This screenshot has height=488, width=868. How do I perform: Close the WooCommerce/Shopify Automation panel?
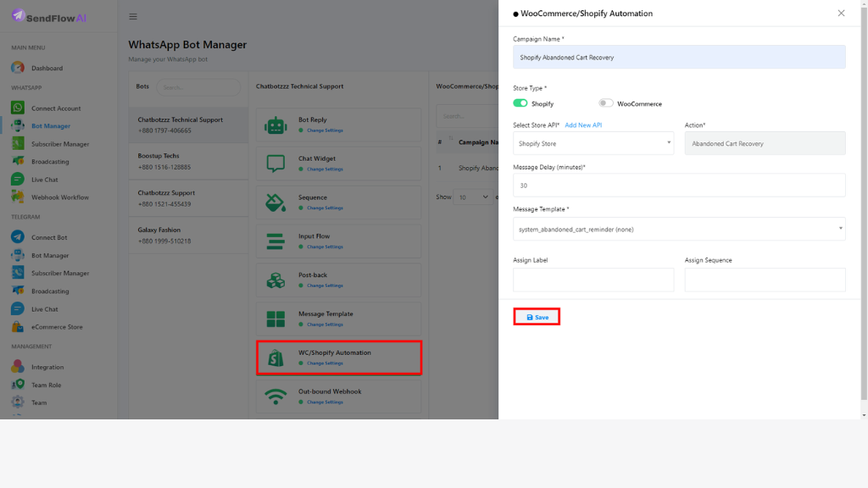point(841,14)
